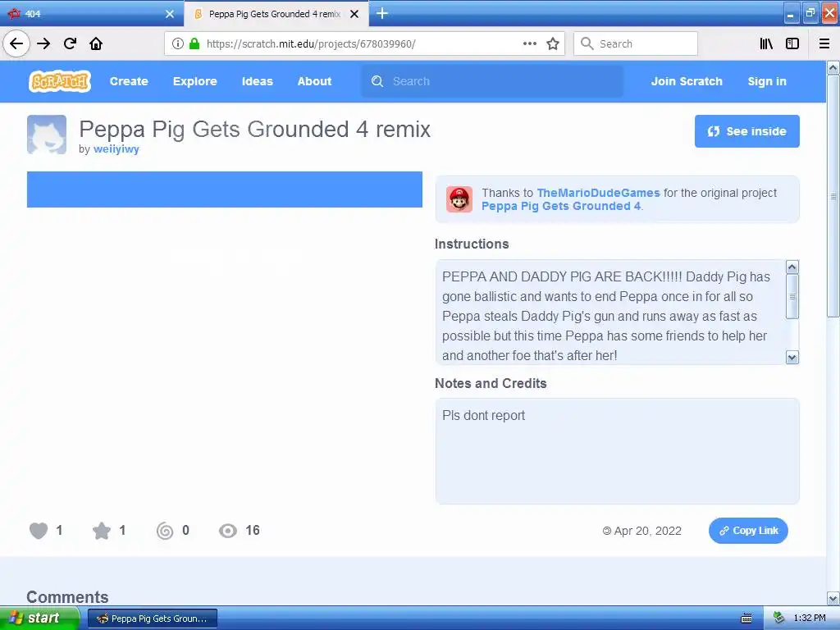Open the Create menu item

click(x=129, y=81)
